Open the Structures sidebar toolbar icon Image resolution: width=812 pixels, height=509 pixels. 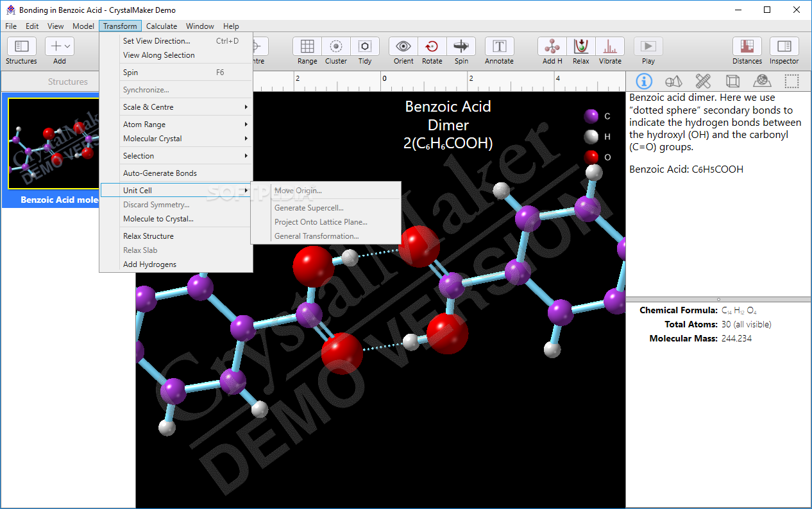[x=21, y=46]
